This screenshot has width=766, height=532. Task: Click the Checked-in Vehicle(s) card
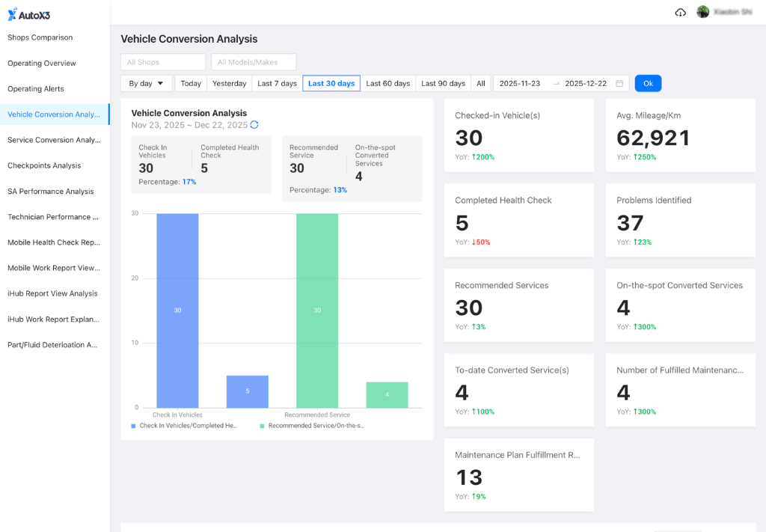click(519, 135)
